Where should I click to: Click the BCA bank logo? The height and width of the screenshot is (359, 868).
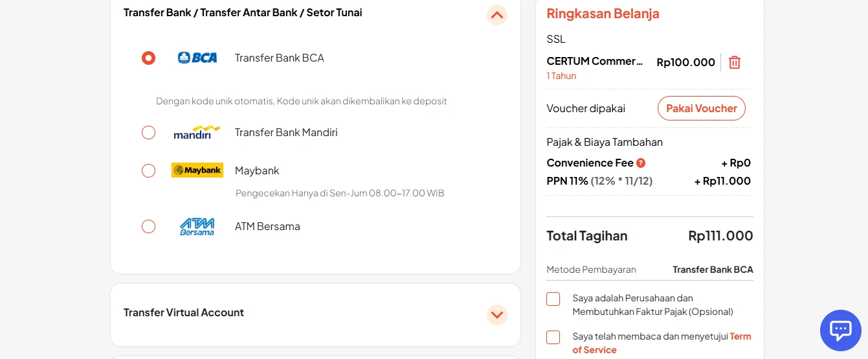click(x=197, y=58)
